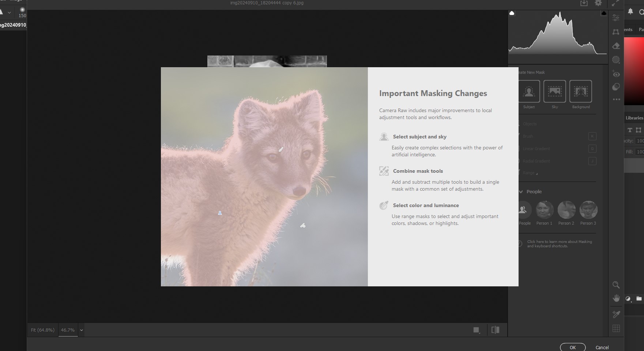
Task: Select the Zoom tool
Action: 616,285
